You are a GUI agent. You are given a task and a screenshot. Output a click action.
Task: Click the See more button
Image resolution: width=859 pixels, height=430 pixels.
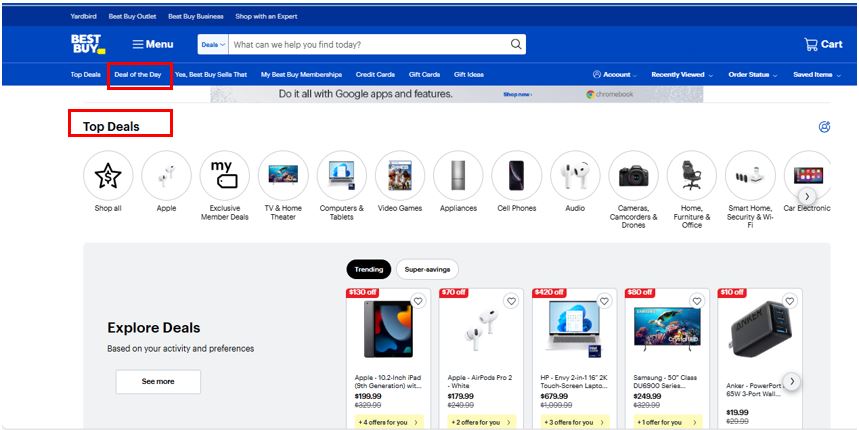(158, 381)
